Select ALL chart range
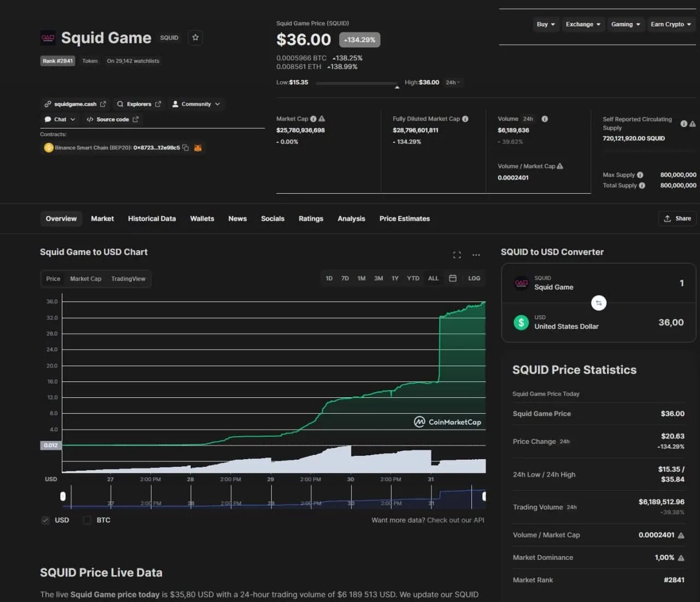 point(433,279)
